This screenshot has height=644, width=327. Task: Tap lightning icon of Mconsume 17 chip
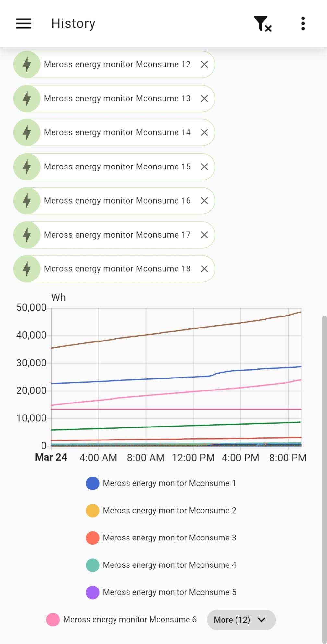(x=27, y=235)
